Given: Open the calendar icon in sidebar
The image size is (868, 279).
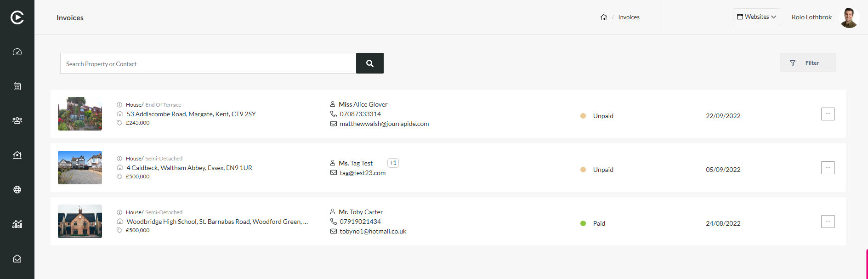Looking at the screenshot, I should pos(17,86).
